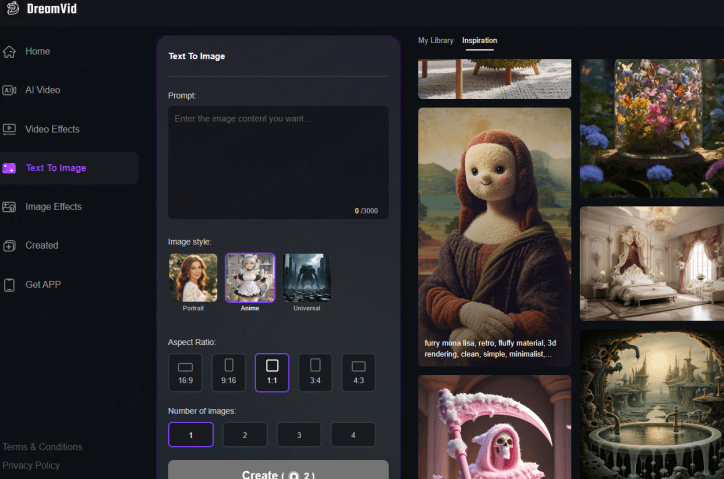Click the Get APP phone icon
Image resolution: width=724 pixels, height=479 pixels.
(x=9, y=285)
